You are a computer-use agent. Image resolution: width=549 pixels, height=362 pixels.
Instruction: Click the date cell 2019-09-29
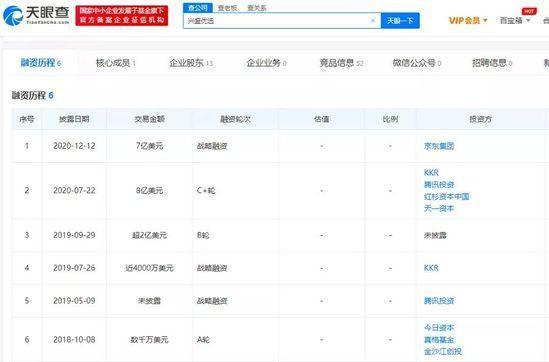[74, 235]
